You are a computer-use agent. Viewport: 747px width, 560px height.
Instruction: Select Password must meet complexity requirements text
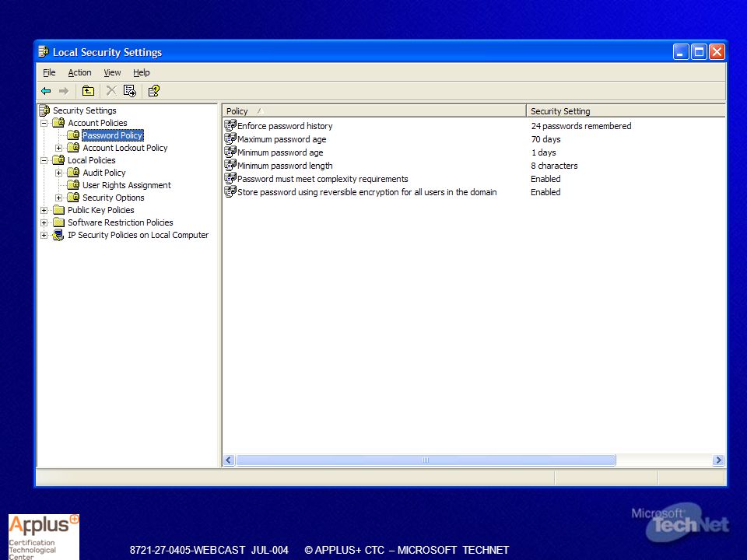click(x=322, y=179)
